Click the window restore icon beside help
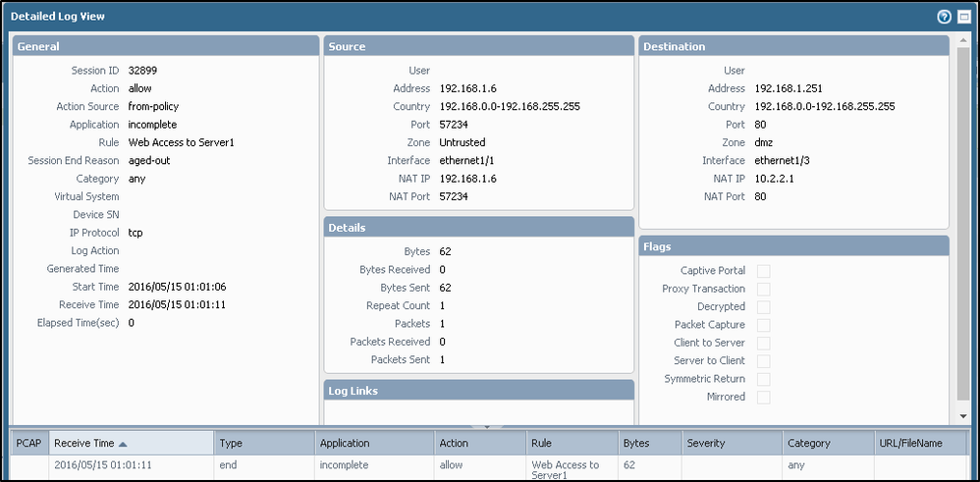 pyautogui.click(x=963, y=17)
